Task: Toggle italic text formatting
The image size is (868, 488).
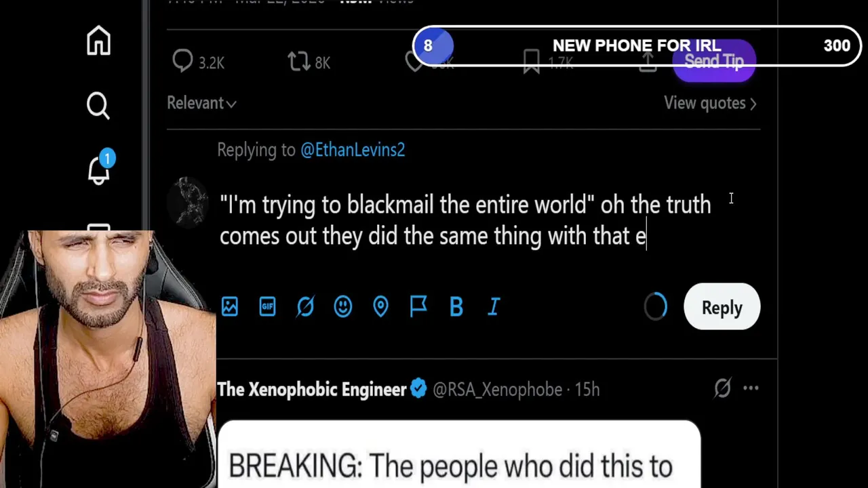Action: click(494, 306)
